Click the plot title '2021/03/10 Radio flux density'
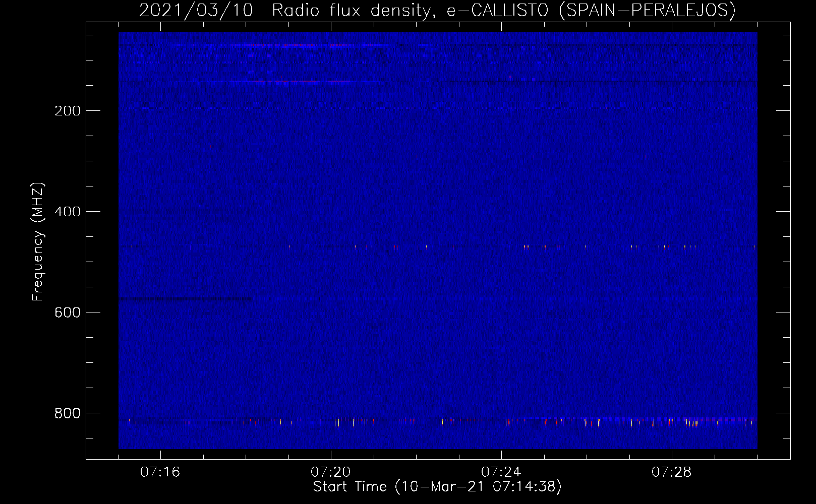The height and width of the screenshot is (504, 816). pos(437,10)
